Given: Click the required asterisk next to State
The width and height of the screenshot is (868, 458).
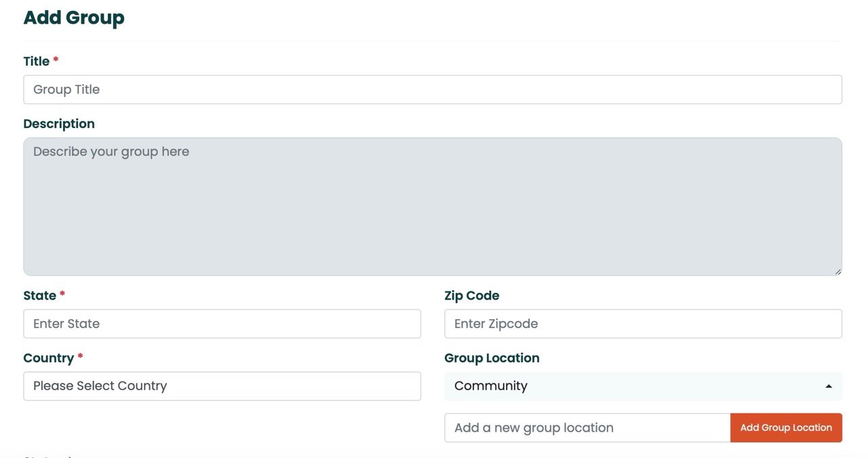Looking at the screenshot, I should coord(62,295).
